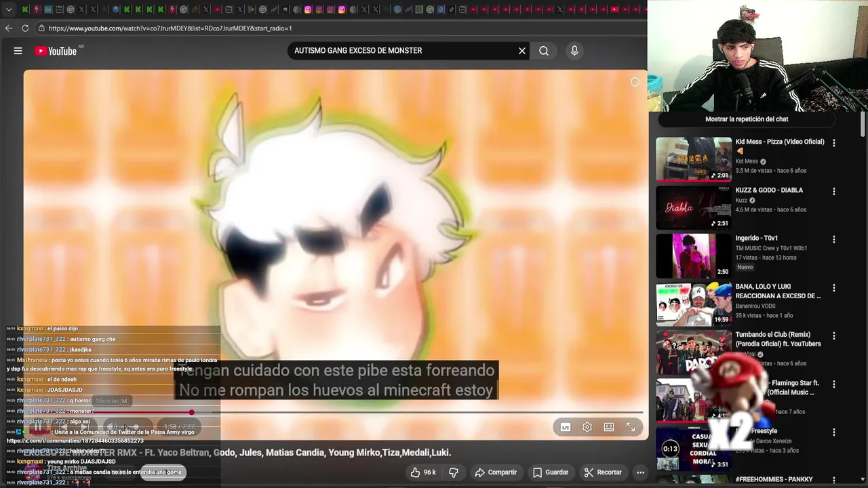The width and height of the screenshot is (868, 488).
Task: Open the KUZZ & GODO - DIABLA title
Action: click(x=769, y=190)
